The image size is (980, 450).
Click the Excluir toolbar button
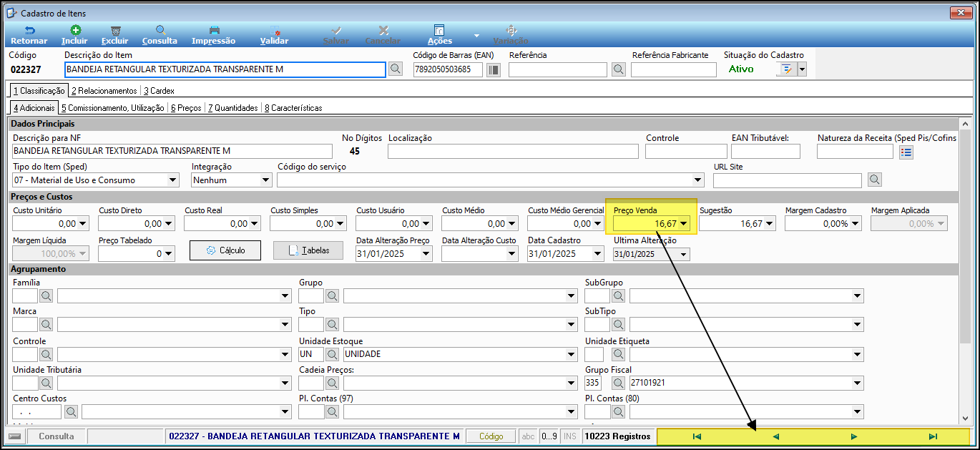tap(115, 35)
